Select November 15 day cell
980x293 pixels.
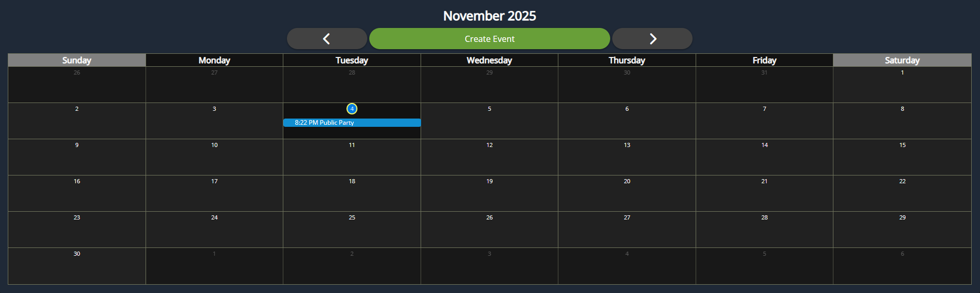tap(902, 157)
